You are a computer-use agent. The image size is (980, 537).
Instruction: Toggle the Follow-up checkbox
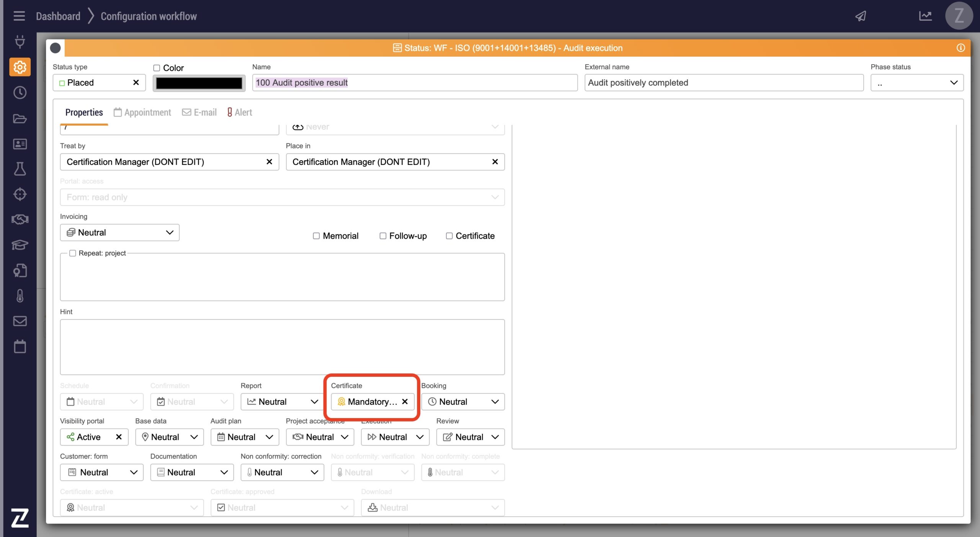coord(383,236)
